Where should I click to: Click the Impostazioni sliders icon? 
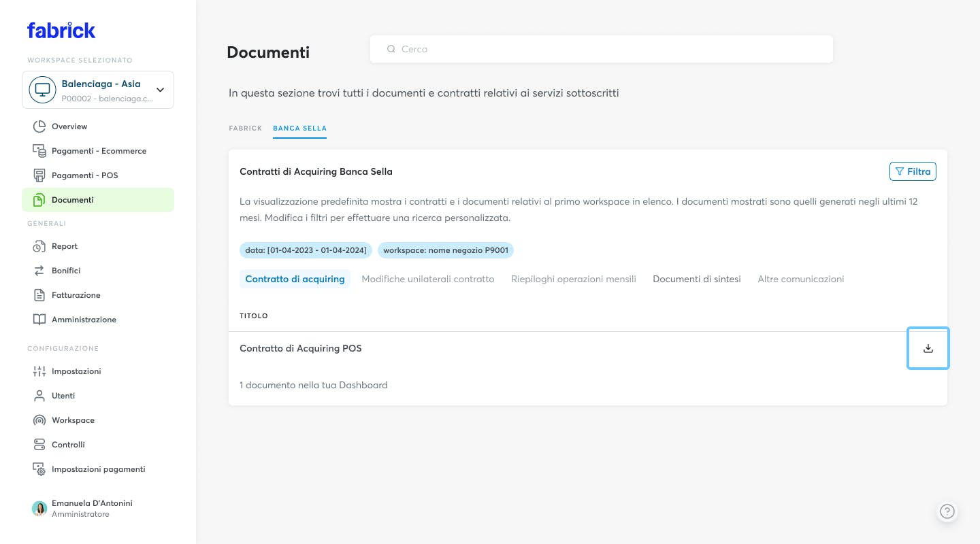point(39,371)
